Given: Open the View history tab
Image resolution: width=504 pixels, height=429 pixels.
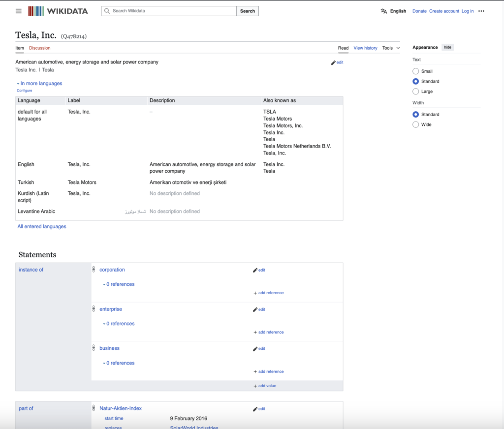Looking at the screenshot, I should click(x=366, y=48).
